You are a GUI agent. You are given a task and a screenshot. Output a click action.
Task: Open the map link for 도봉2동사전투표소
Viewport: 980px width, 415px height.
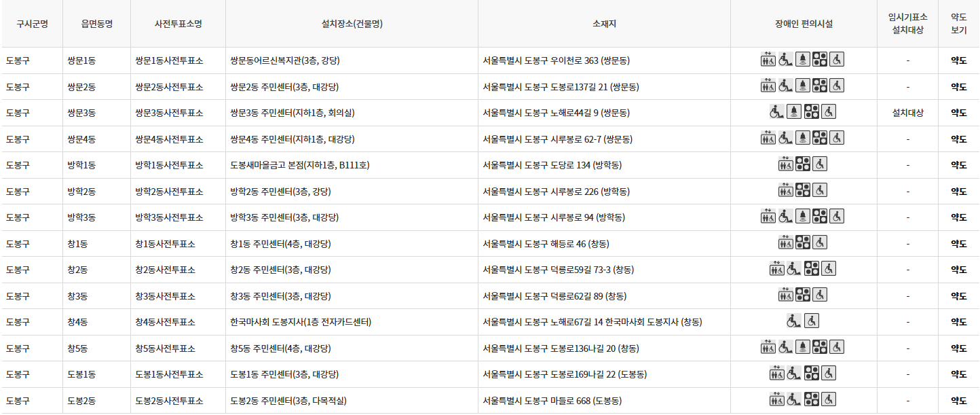click(x=958, y=399)
